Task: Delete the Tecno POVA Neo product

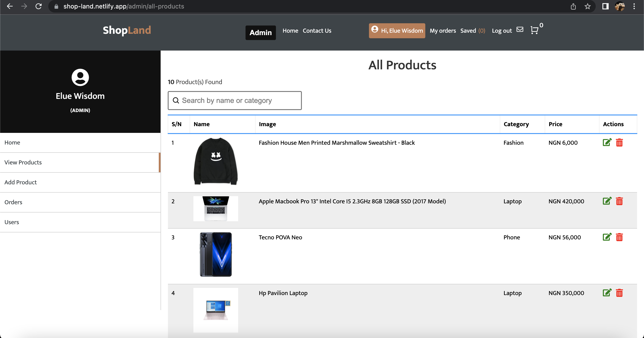Action: (620, 237)
